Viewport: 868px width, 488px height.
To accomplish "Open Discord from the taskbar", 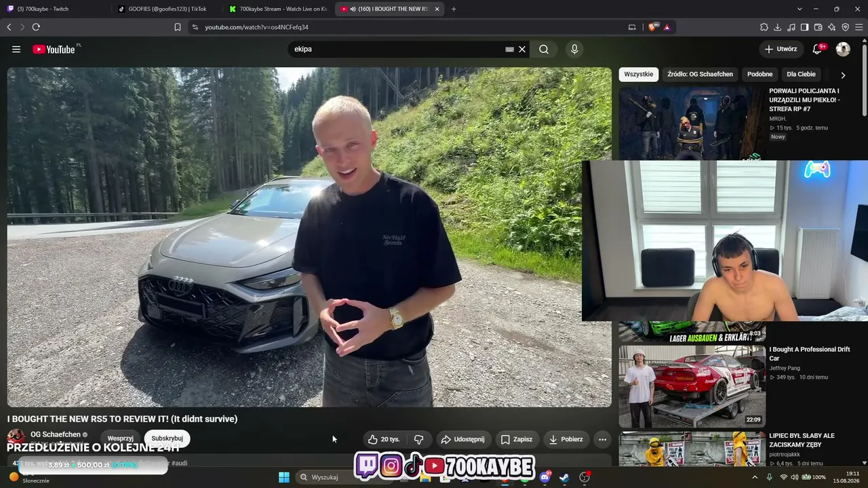I will (545, 477).
